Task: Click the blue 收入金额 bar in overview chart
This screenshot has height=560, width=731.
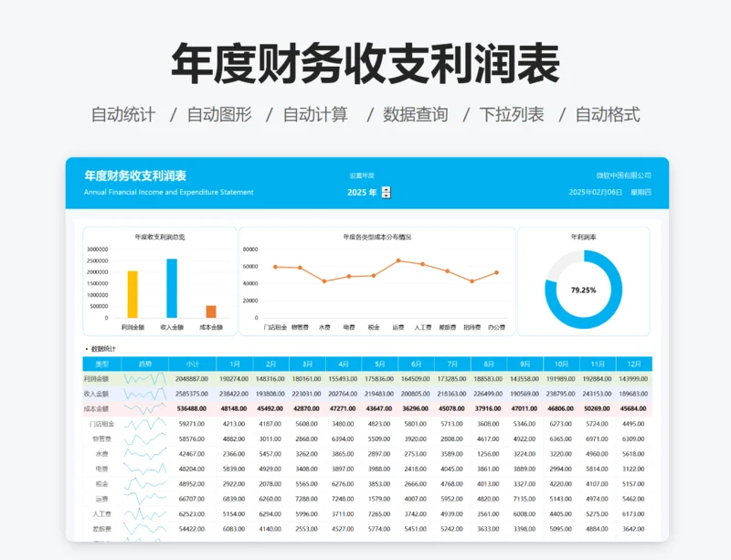Action: (172, 288)
